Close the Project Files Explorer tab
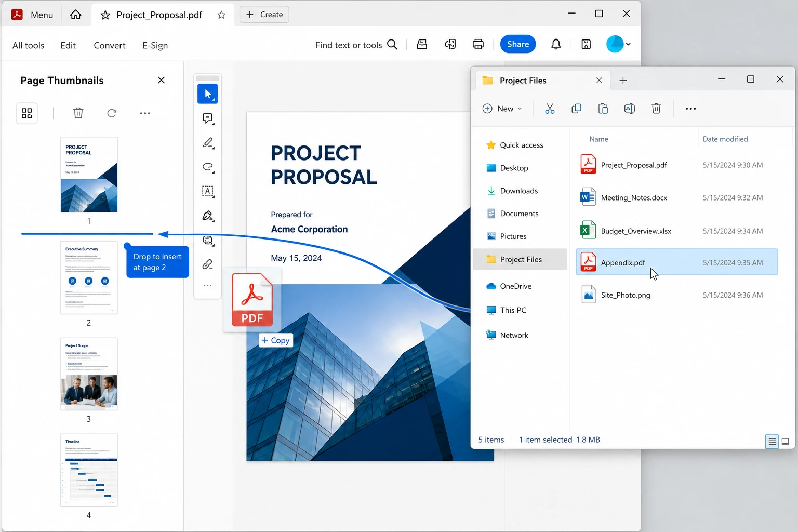Viewport: 798px width, 532px height. [599, 81]
